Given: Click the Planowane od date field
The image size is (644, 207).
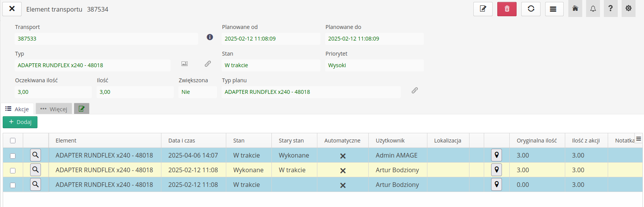Looking at the screenshot, I should [271, 39].
